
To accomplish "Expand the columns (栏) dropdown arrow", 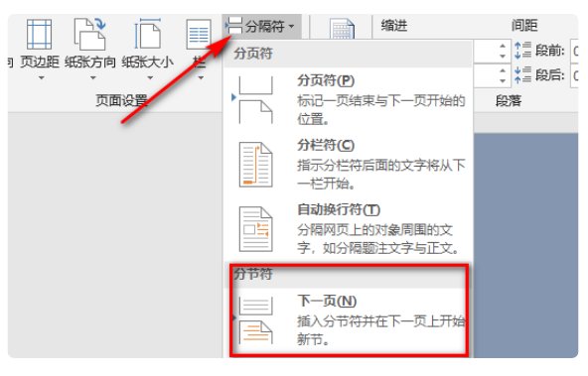I will 201,78.
